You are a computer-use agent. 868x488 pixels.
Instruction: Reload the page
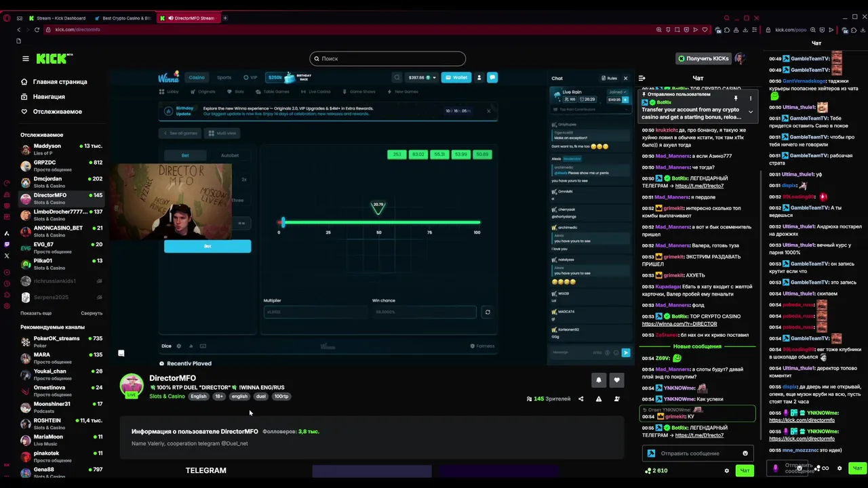[37, 30]
